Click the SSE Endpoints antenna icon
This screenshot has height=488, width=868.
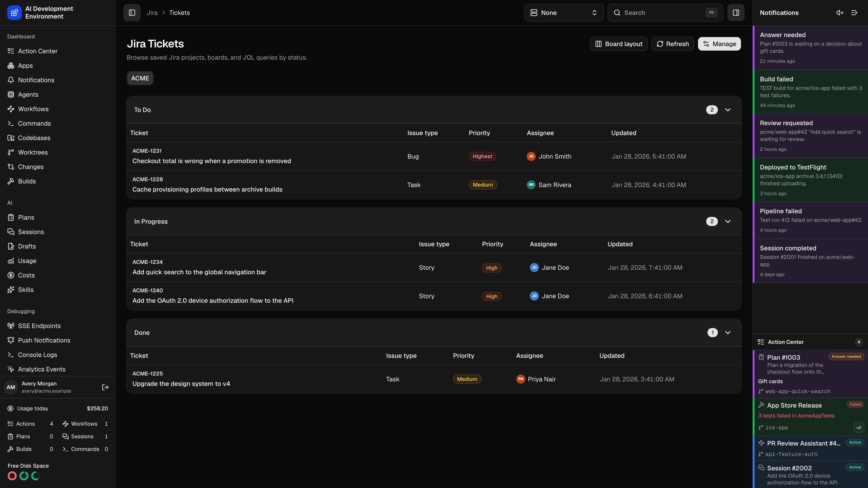[11, 326]
